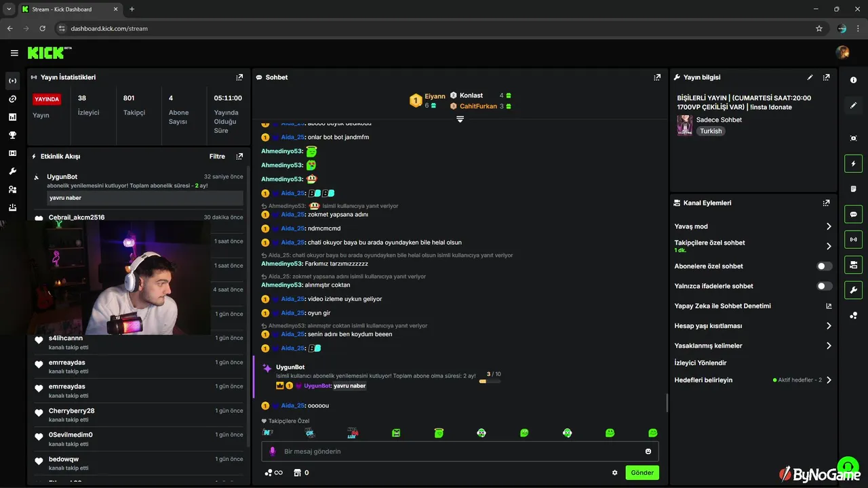The image size is (868, 488).
Task: Collapse the pinned leaderboard in chat
Action: (x=460, y=119)
